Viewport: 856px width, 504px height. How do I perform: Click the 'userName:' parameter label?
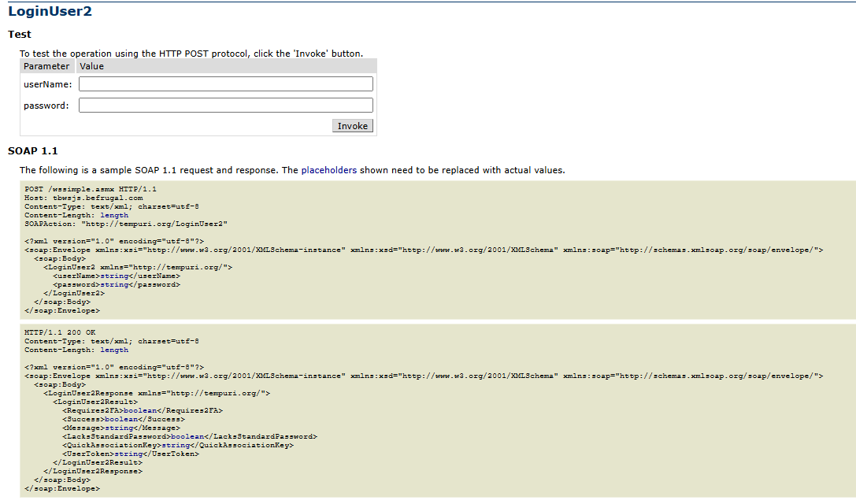pos(47,84)
